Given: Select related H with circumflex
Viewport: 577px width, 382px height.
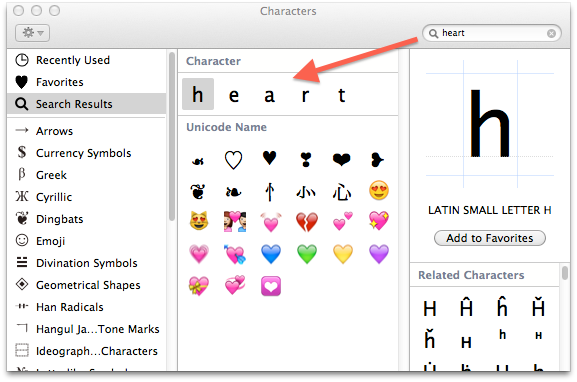Looking at the screenshot, I should pos(466,307).
